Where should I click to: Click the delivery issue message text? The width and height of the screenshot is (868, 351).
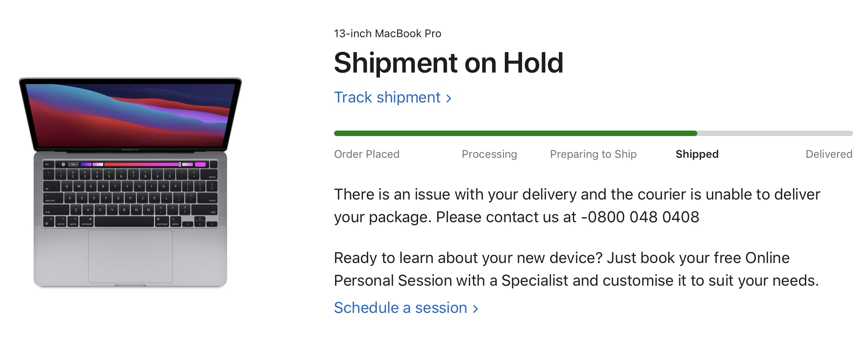coord(577,195)
